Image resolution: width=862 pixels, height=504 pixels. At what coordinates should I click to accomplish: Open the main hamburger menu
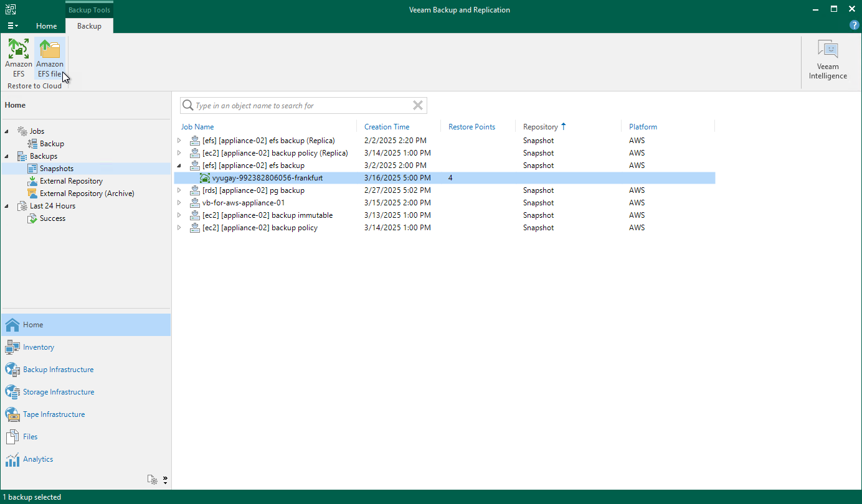click(x=12, y=26)
